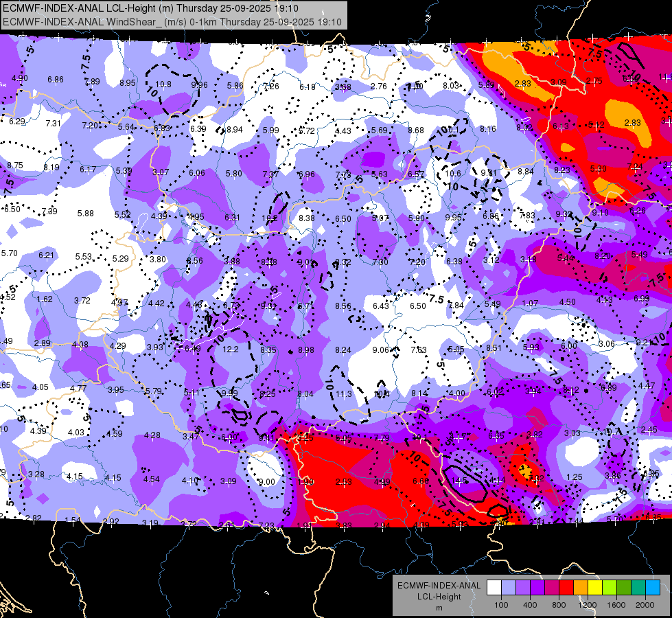This screenshot has height=618, width=672.
Task: Click the grid value '2.45'
Action: [649, 429]
